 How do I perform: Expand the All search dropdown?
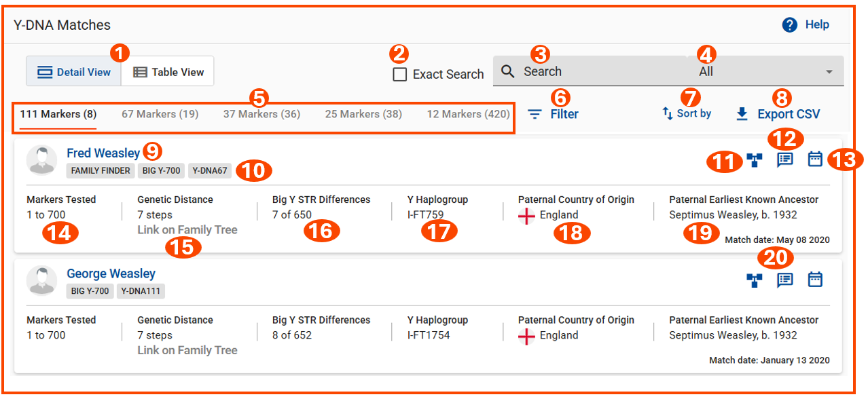coord(829,72)
